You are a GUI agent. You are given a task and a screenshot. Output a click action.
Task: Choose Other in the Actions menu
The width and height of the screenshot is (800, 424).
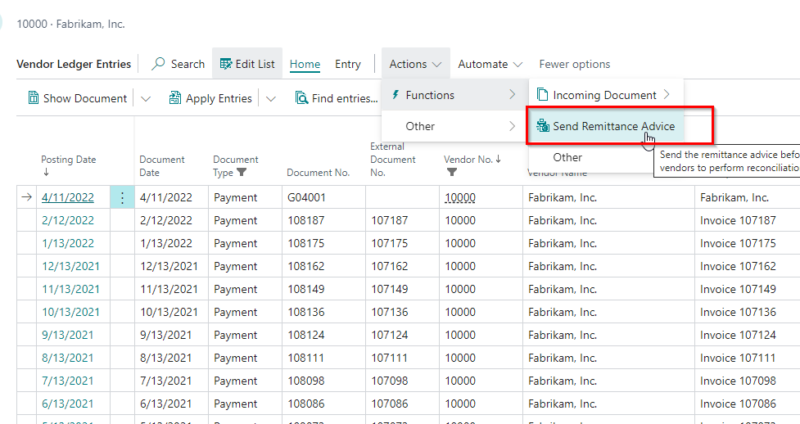coord(420,126)
